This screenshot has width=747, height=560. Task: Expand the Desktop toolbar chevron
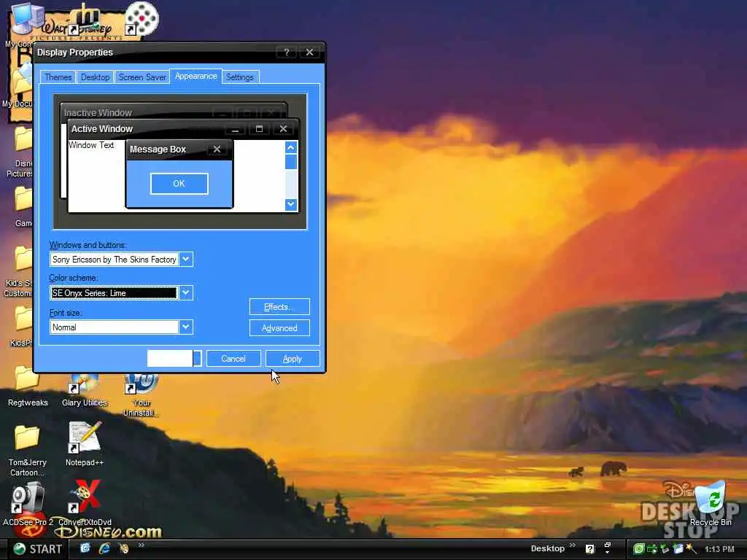point(572,545)
